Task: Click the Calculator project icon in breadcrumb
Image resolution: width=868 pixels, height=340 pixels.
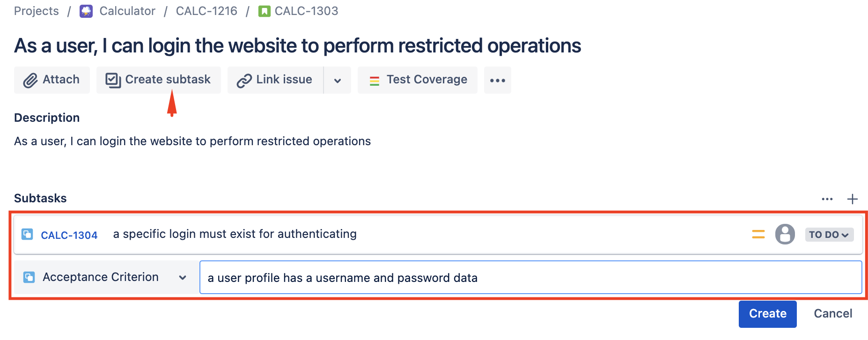Action: pyautogui.click(x=86, y=11)
